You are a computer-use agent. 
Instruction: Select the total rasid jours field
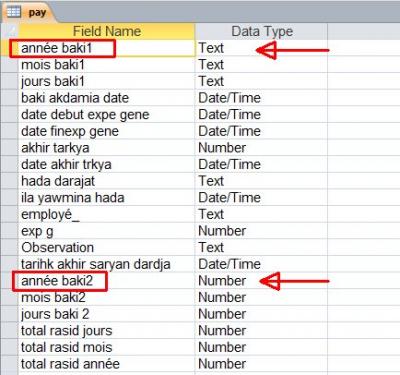click(107, 331)
